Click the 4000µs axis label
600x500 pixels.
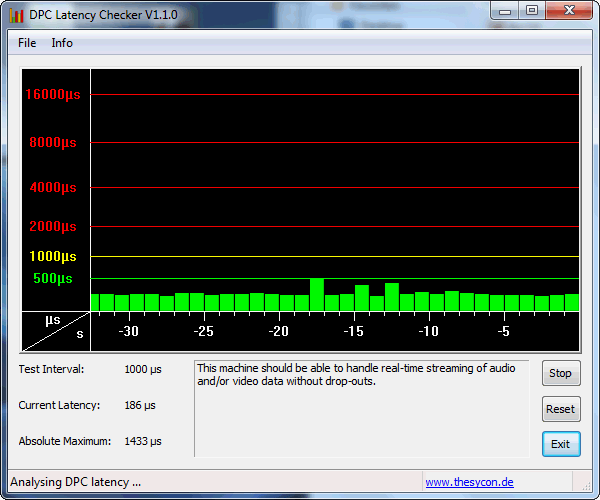click(53, 187)
